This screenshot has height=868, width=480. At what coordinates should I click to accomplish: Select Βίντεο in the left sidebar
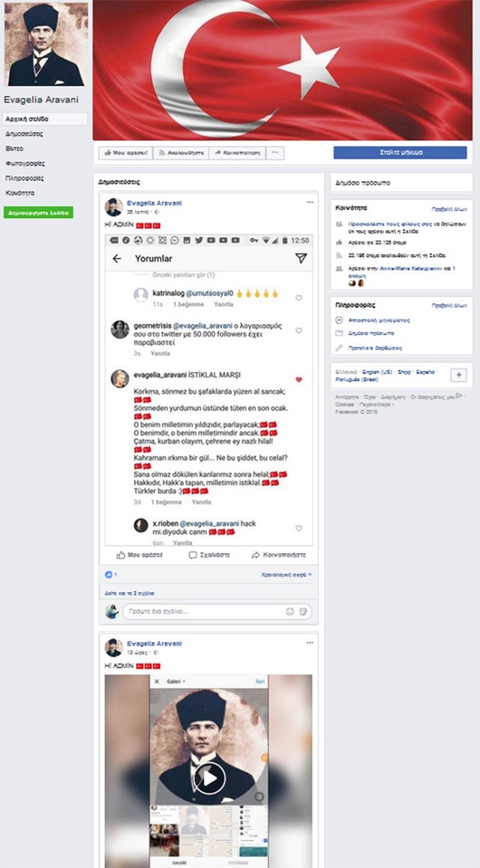coord(14,148)
